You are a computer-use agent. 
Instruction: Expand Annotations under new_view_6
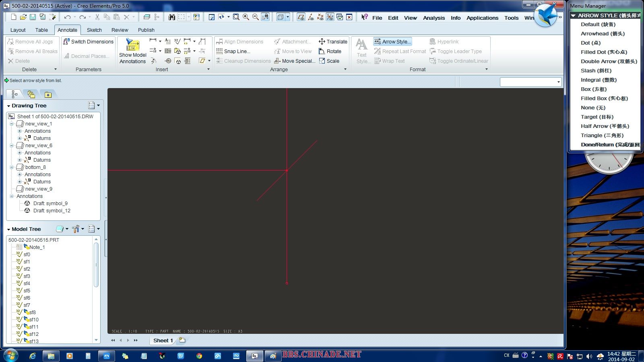(x=19, y=153)
